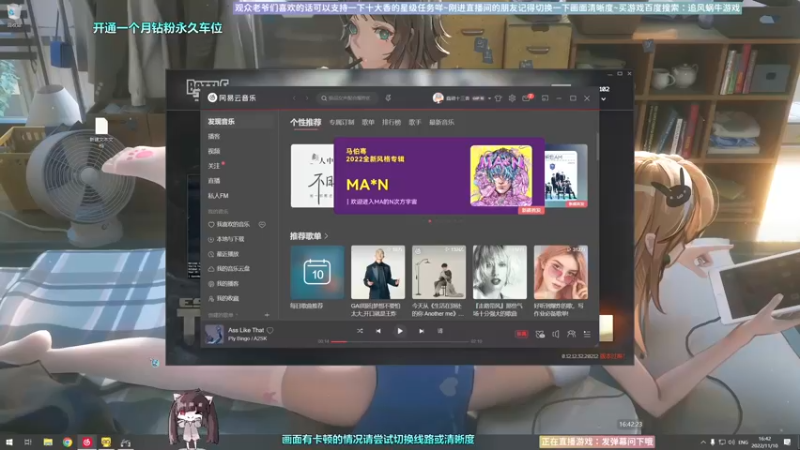Open the settings gear icon in NetEase Music
800x450 pixels.
[512, 98]
